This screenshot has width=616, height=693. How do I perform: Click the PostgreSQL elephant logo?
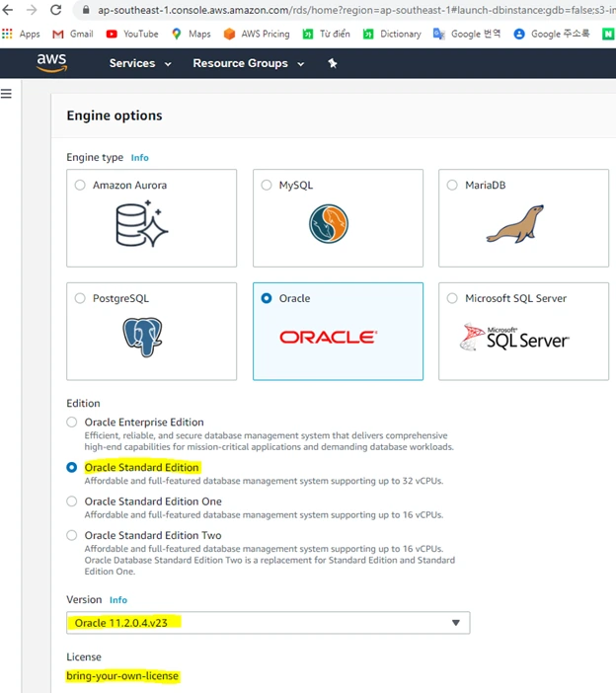click(x=142, y=337)
